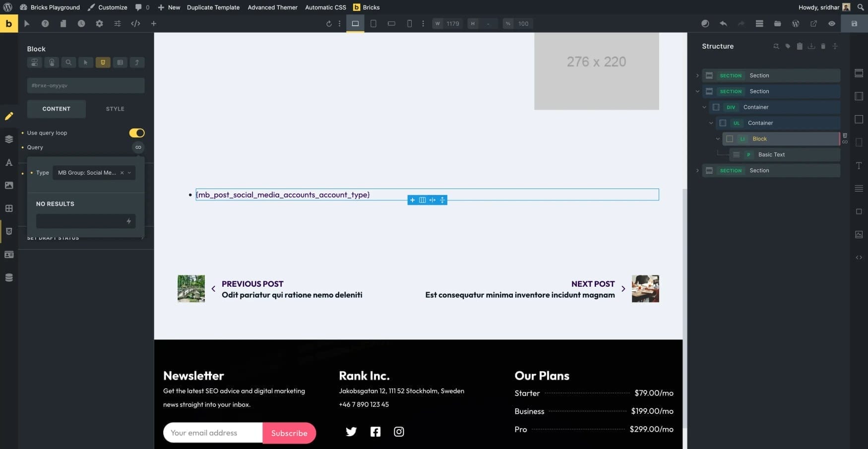Toggle the dark mode icon in top toolbar
The height and width of the screenshot is (449, 868).
click(x=705, y=24)
